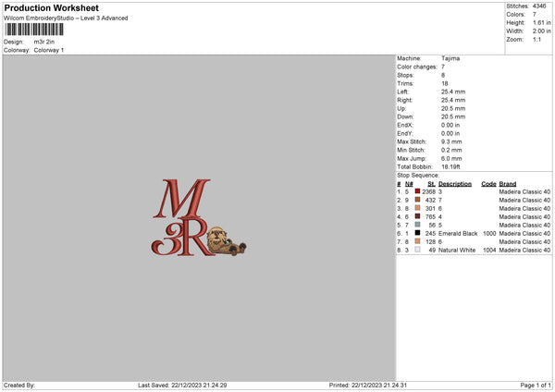Select thread code '1000'
This screenshot has width=555, height=392.
pos(489,234)
